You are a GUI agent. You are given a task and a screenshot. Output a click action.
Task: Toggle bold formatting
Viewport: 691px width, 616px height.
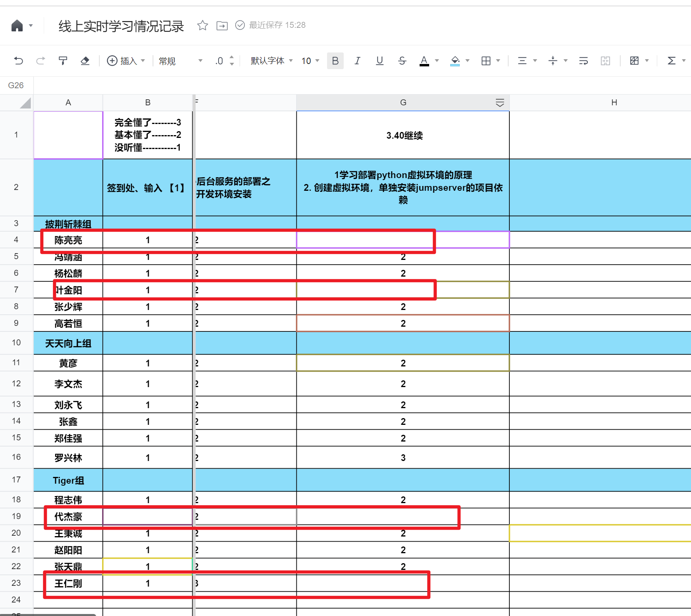(335, 61)
